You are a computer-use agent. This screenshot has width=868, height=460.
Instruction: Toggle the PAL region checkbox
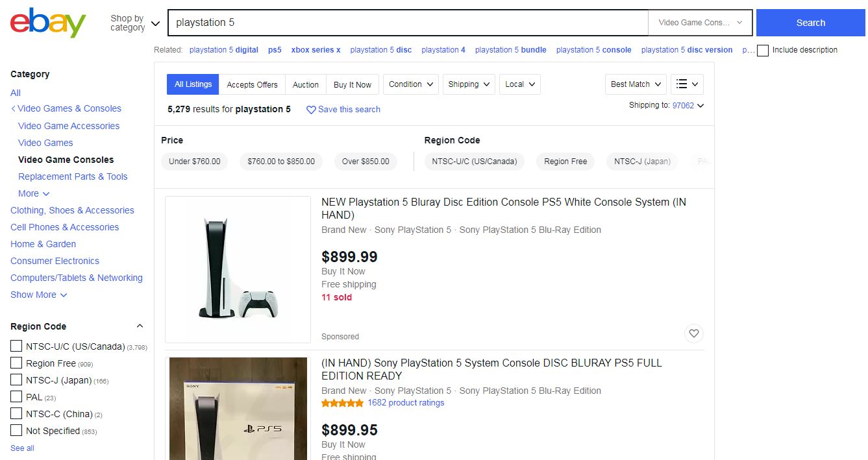[16, 397]
